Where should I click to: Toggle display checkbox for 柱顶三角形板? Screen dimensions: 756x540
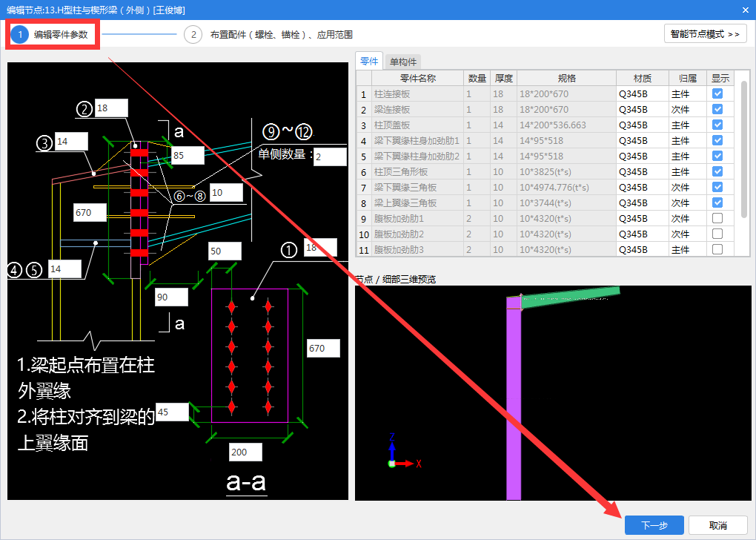pos(717,171)
